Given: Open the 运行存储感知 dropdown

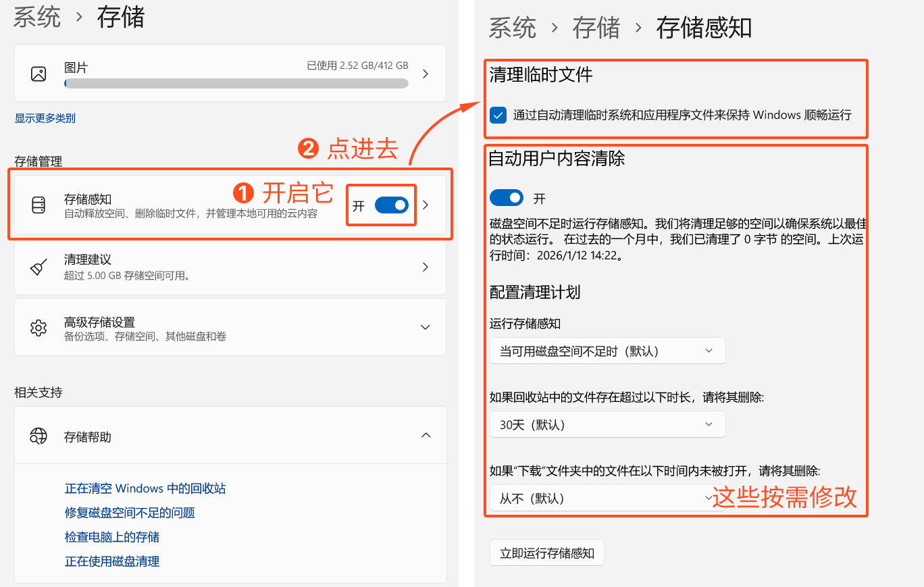Looking at the screenshot, I should coord(607,350).
